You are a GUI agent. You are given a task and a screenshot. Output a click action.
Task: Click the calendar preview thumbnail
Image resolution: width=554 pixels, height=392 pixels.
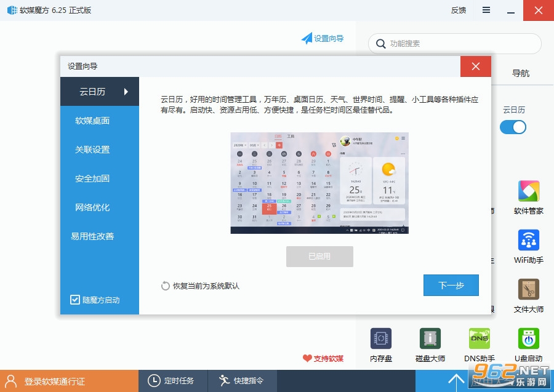(319, 183)
